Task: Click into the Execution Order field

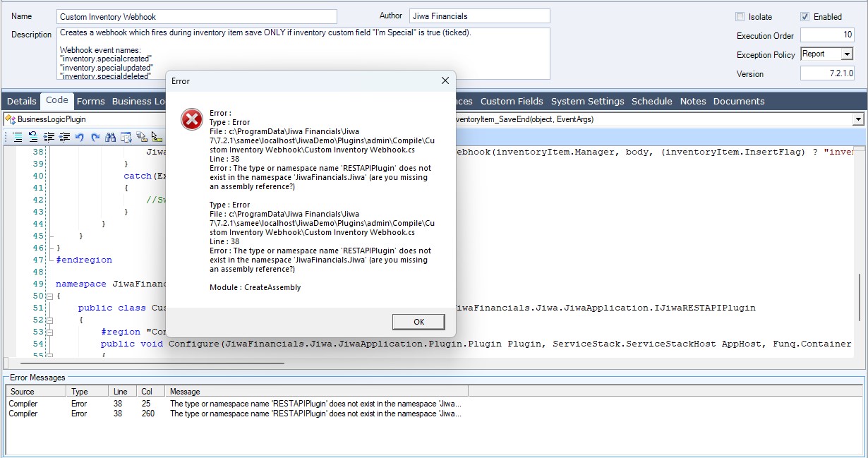Action: 827,35
